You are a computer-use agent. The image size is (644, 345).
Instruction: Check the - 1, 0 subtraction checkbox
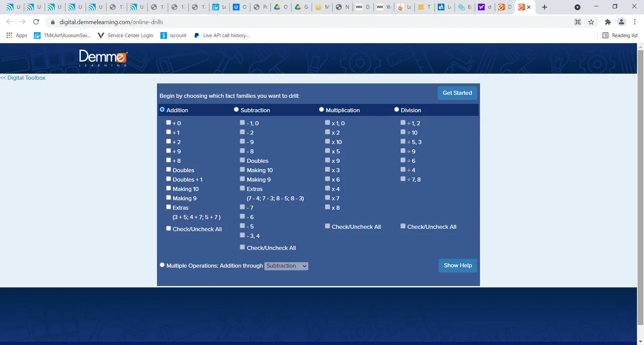pyautogui.click(x=242, y=123)
